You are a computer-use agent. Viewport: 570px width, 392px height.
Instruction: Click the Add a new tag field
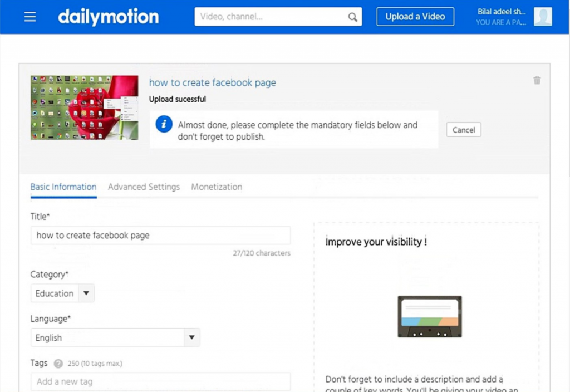click(160, 382)
